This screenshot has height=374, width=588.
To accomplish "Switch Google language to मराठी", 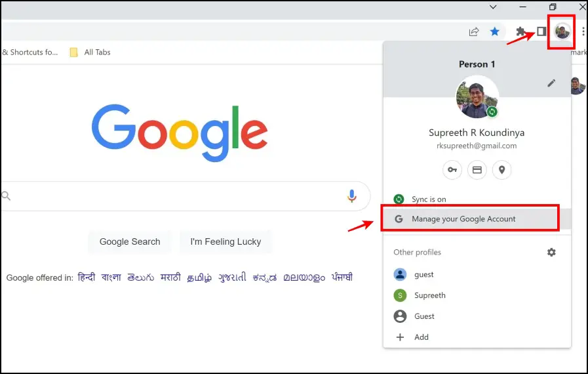I will [170, 277].
